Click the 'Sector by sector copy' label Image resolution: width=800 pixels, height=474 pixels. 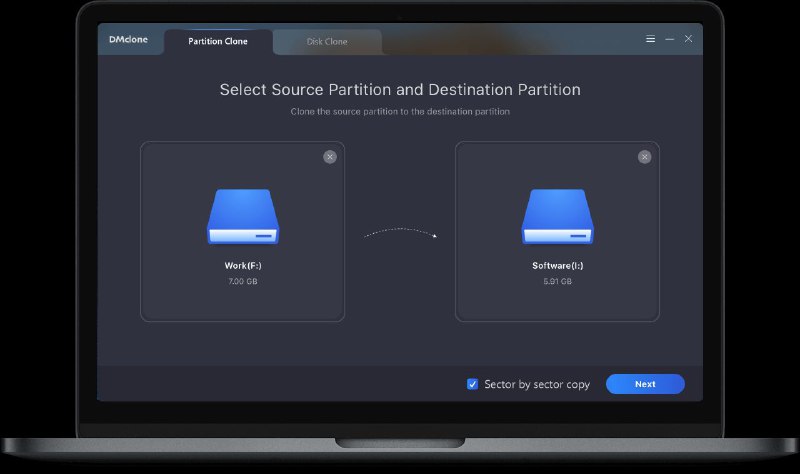click(537, 384)
